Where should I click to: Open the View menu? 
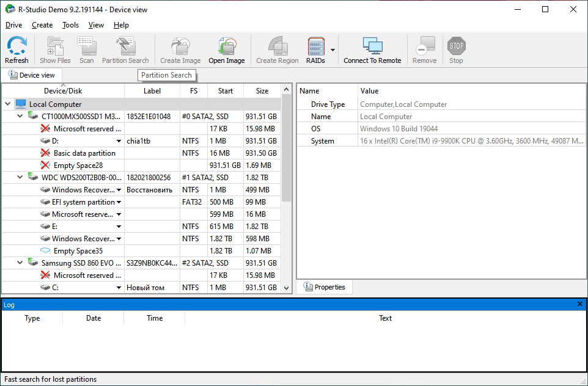click(96, 25)
